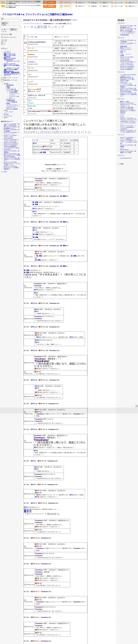Open Connecting With you バトルロイヤル link

click(x=12, y=74)
